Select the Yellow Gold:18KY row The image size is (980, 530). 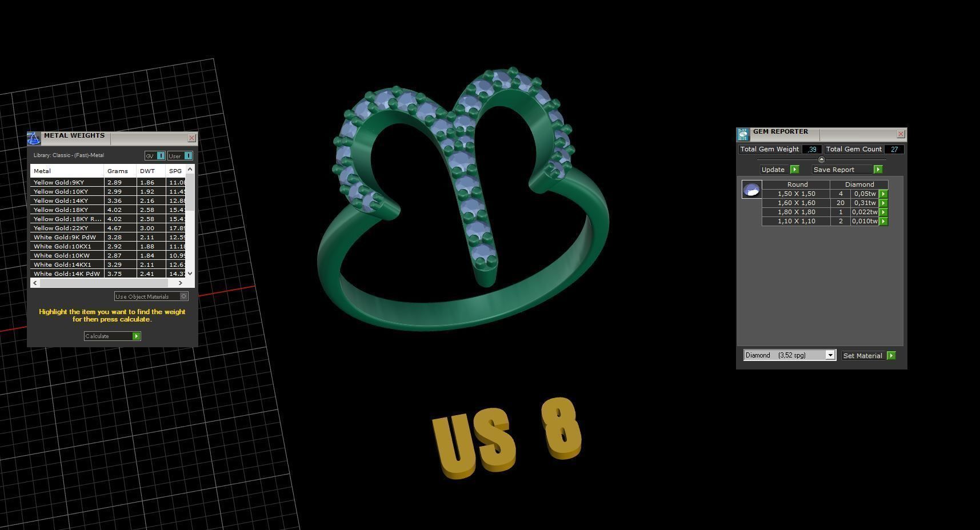coord(109,210)
